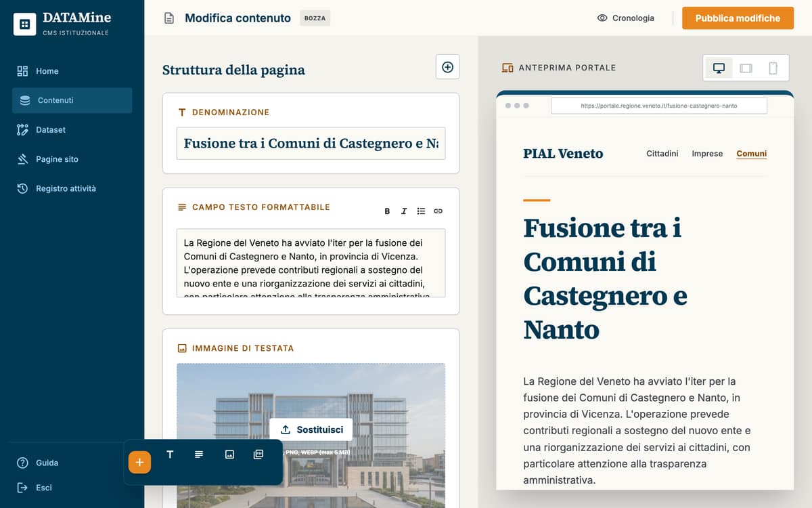Viewport: 812px width, 508px height.
Task: Click the CAMPO TESTO FORMATTABILE label
Action: pos(261,207)
